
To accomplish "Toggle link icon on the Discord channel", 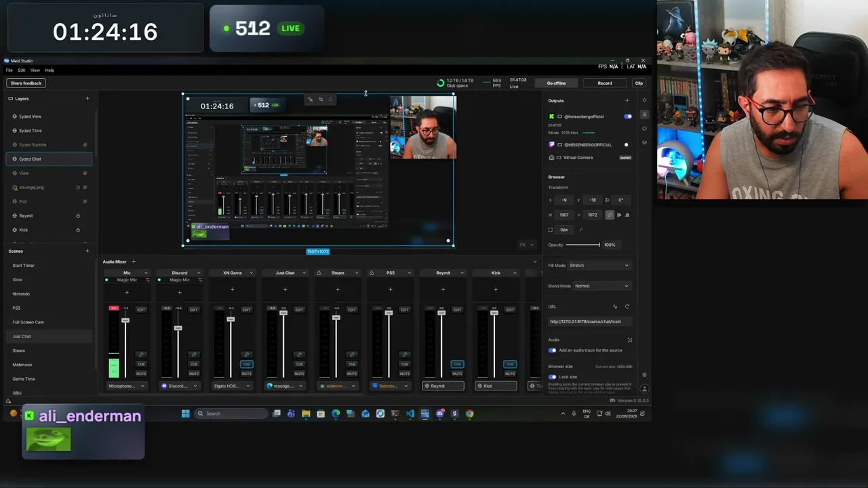I will point(194,354).
